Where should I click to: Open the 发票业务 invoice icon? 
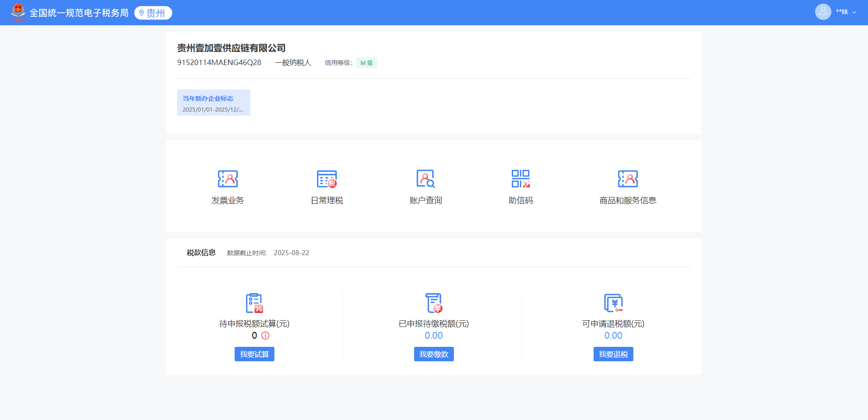coord(227,179)
